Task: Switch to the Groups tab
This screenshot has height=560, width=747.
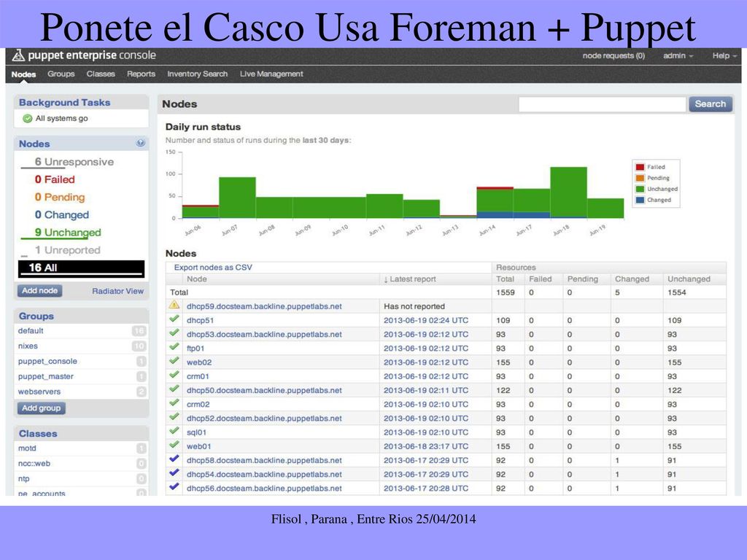Action: 61,74
